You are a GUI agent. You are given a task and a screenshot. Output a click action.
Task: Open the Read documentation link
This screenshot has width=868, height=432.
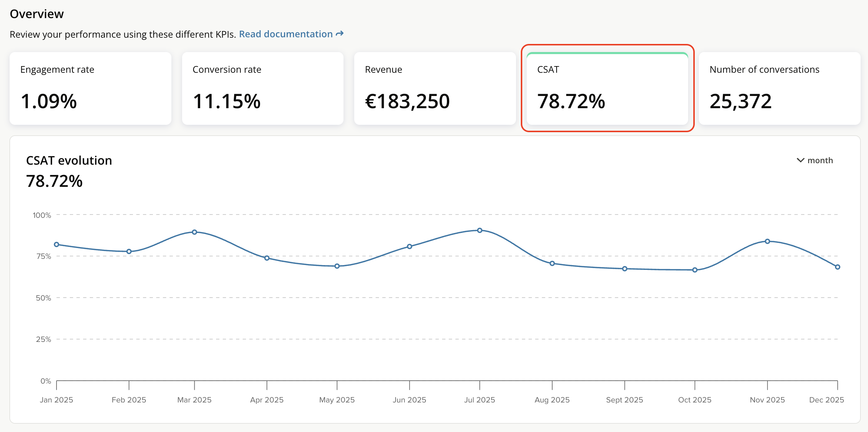(x=286, y=34)
